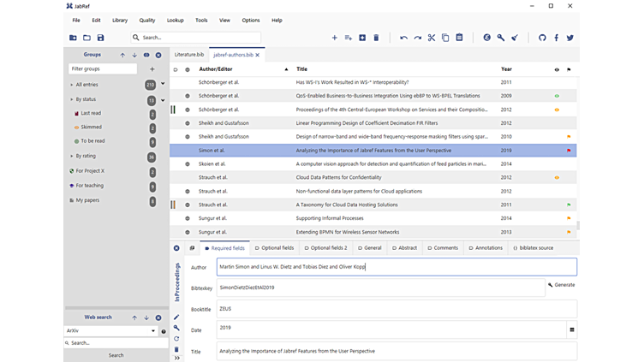644x362 pixels.
Task: Click the Web search Search button
Action: (116, 355)
